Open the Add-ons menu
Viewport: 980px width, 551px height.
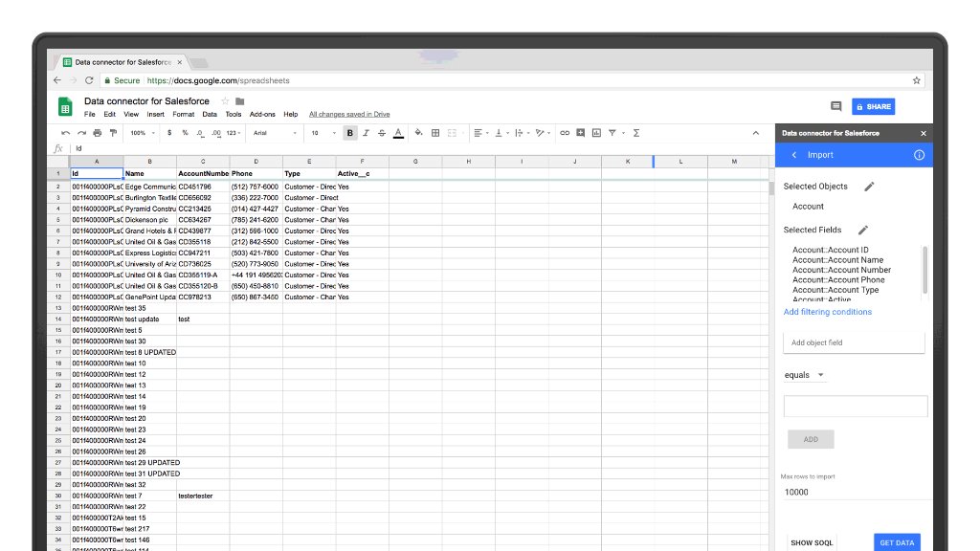point(261,114)
